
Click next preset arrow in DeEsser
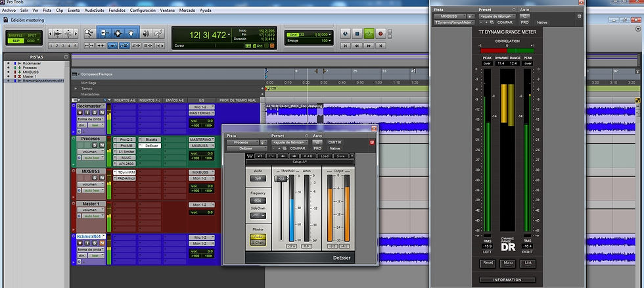294,156
